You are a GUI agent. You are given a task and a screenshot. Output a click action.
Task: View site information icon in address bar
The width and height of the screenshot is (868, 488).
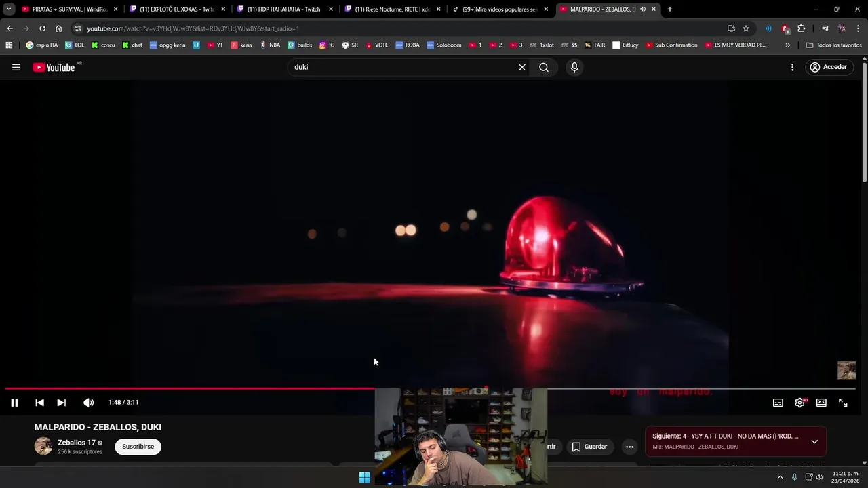tap(78, 28)
